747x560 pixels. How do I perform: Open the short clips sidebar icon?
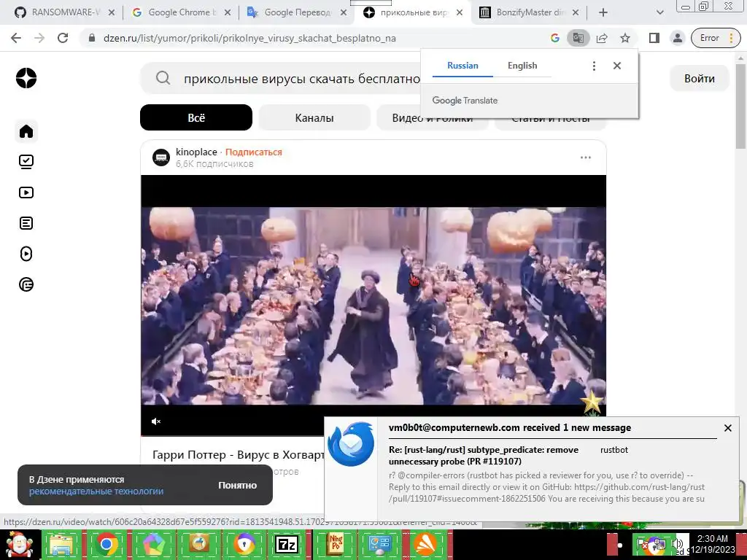point(26,254)
